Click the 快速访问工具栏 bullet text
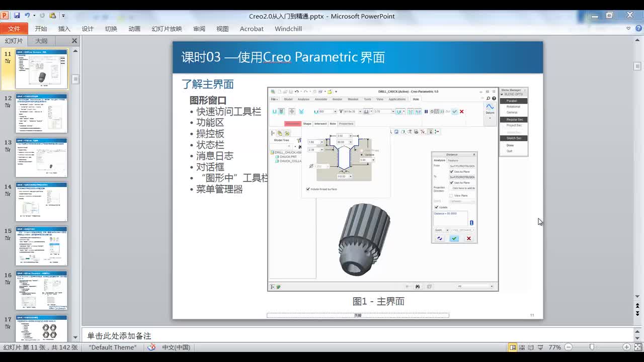 (x=229, y=112)
